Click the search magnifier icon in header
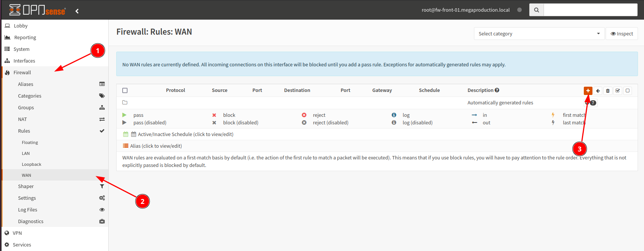This screenshot has width=644, height=251. click(536, 10)
